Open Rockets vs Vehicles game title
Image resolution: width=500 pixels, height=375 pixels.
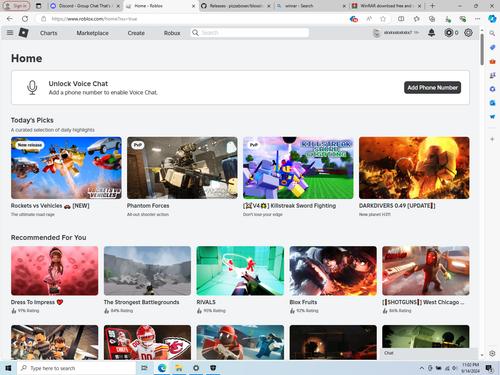pos(50,206)
